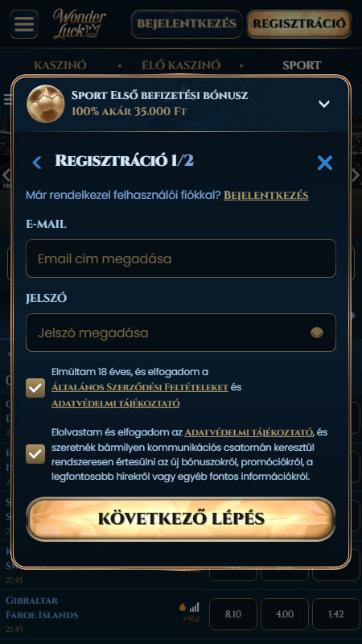
Task: Select the Kaszinó tab
Action: 60,65
